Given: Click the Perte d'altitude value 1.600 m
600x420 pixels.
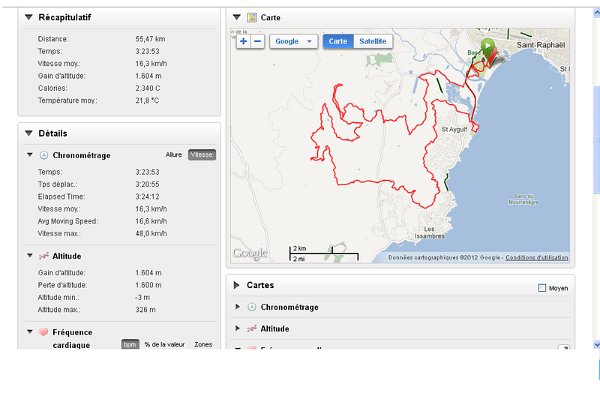Looking at the screenshot, I should pyautogui.click(x=148, y=285).
